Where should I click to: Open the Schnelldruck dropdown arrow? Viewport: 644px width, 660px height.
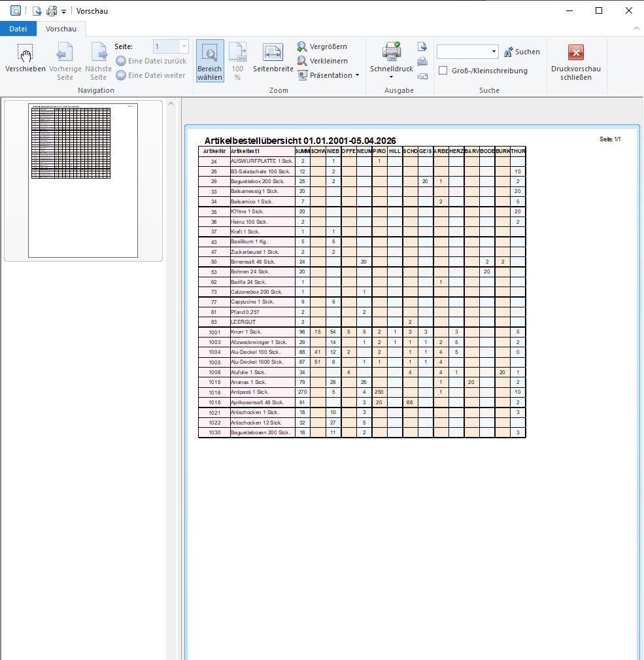[x=392, y=77]
